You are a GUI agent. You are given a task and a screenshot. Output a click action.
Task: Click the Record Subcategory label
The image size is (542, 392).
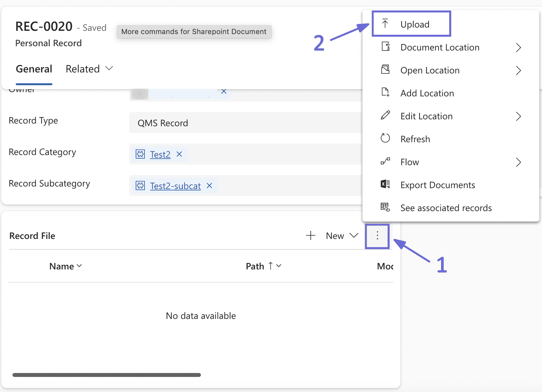click(49, 184)
